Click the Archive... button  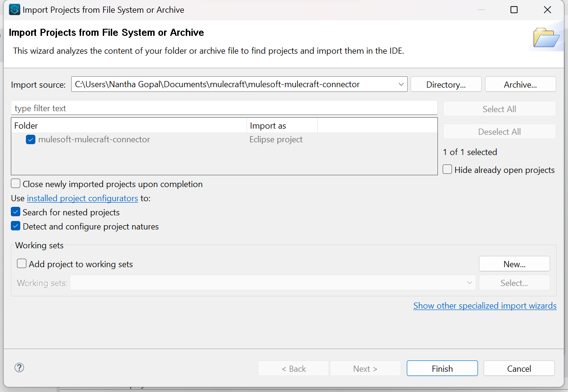tap(520, 85)
